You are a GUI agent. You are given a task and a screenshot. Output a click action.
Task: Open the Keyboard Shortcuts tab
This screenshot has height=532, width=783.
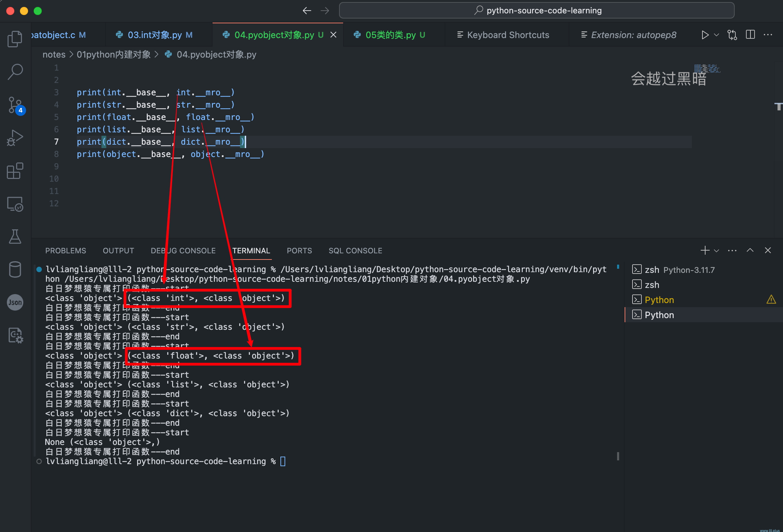click(x=507, y=35)
